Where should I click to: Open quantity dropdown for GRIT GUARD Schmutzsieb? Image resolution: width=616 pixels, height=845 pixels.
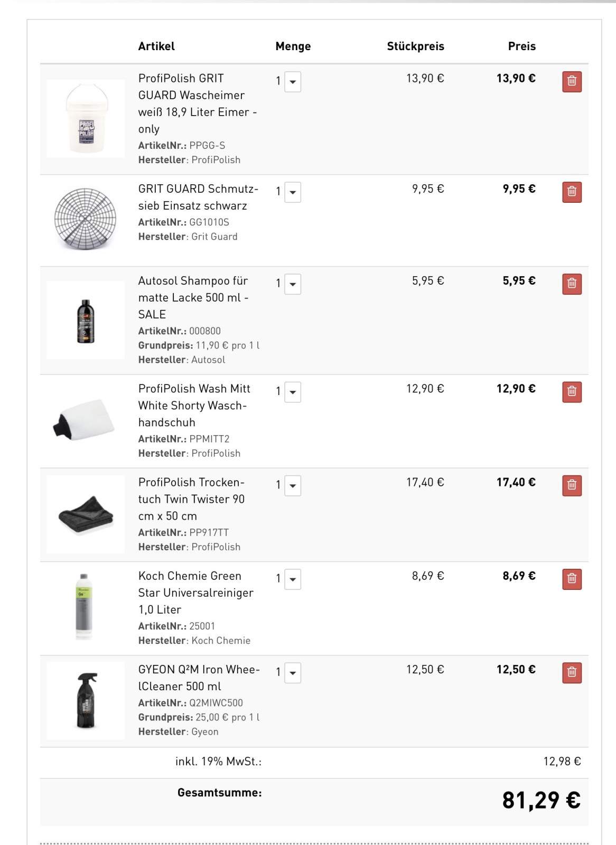point(293,192)
